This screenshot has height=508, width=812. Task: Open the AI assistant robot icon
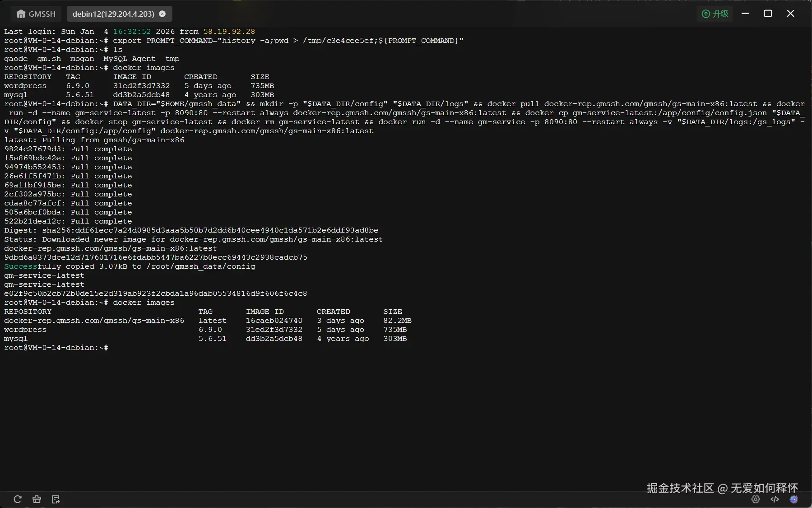pos(793,499)
